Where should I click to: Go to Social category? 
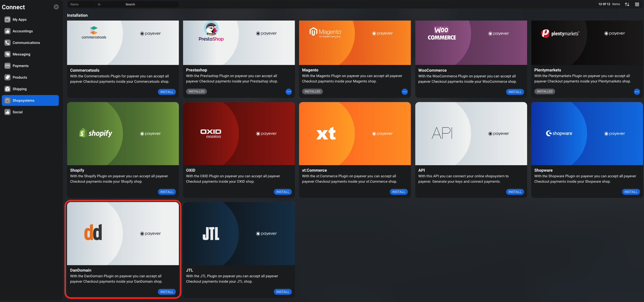click(17, 112)
